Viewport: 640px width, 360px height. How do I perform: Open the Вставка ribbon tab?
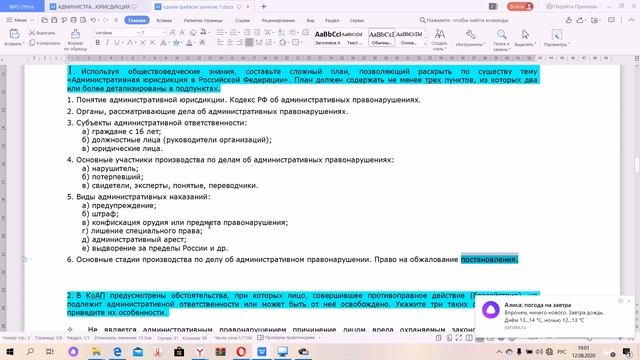164,20
